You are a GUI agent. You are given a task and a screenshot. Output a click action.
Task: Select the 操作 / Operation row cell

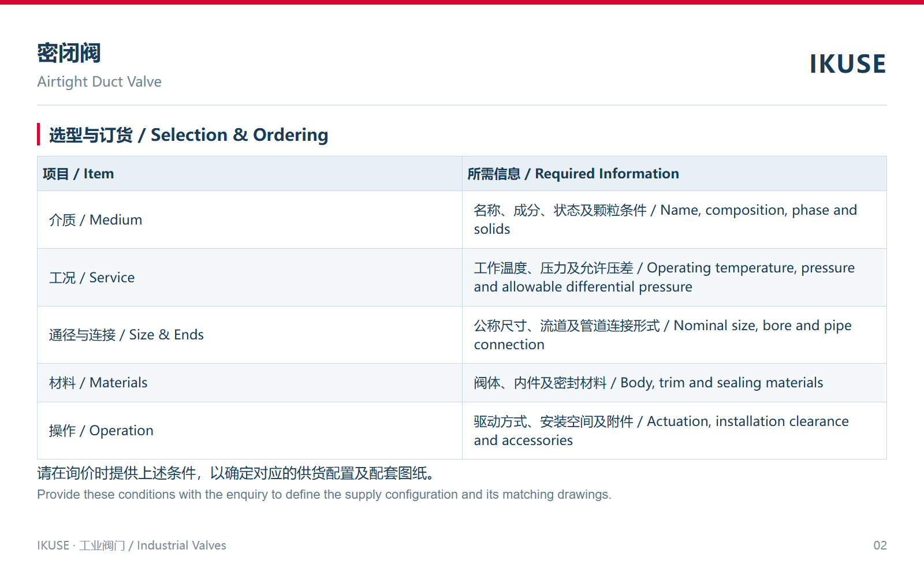(249, 431)
